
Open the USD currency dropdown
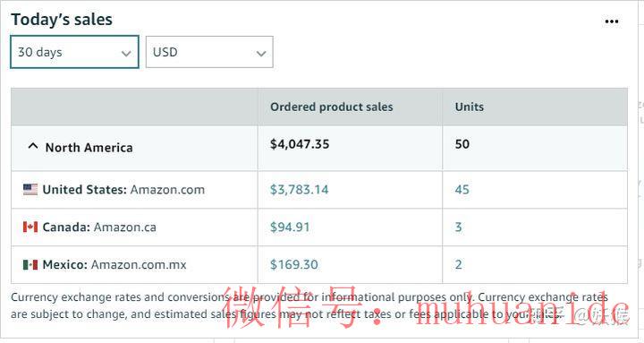click(x=209, y=52)
